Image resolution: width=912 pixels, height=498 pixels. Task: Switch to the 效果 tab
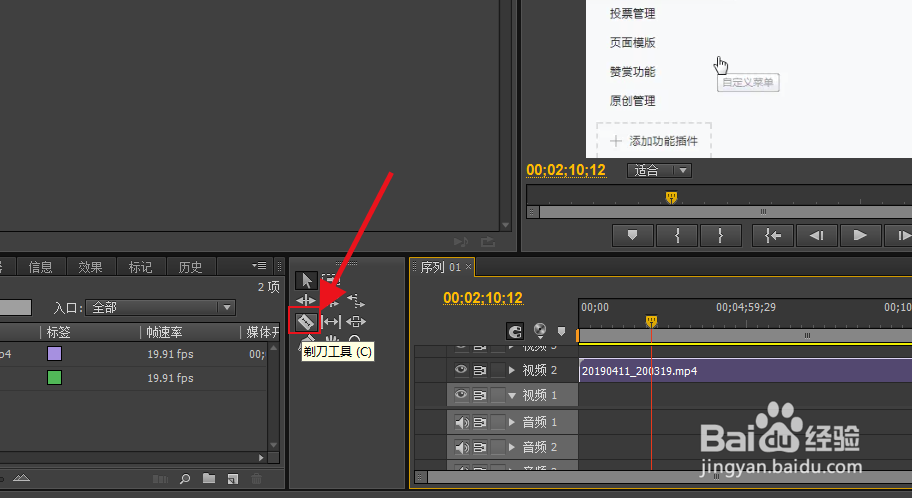[90, 267]
